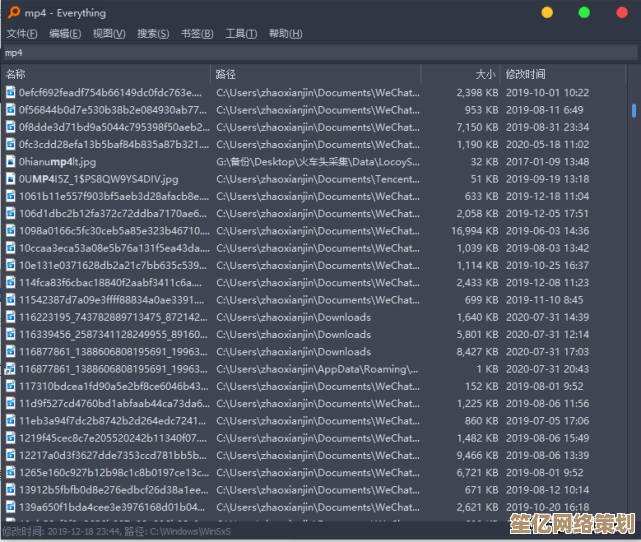Click file icon for 11eb3a94f7dc2b8742b2d264edc7241
This screenshot has height=542, width=641.
11,421
